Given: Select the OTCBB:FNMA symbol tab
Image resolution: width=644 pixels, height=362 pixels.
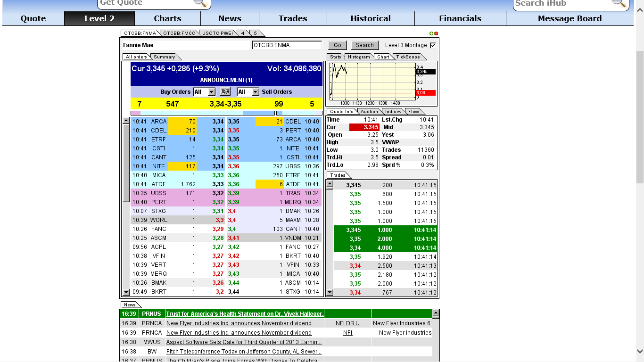Looking at the screenshot, I should click(x=140, y=33).
